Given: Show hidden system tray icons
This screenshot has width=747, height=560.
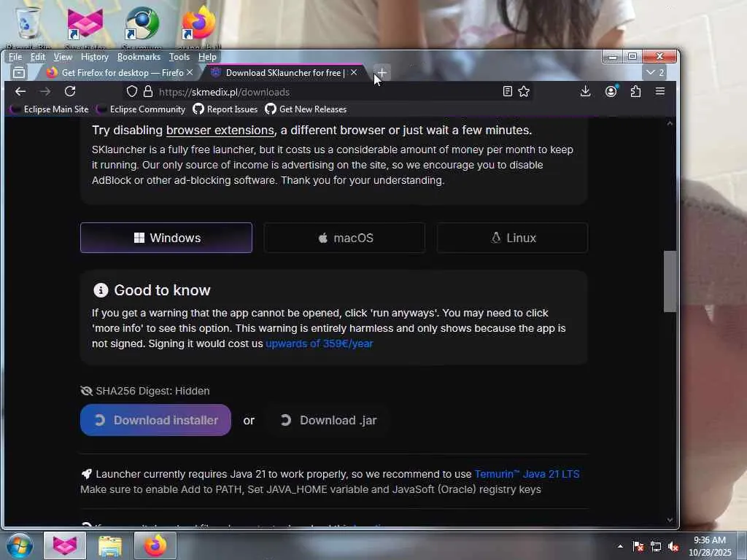Looking at the screenshot, I should [x=620, y=547].
